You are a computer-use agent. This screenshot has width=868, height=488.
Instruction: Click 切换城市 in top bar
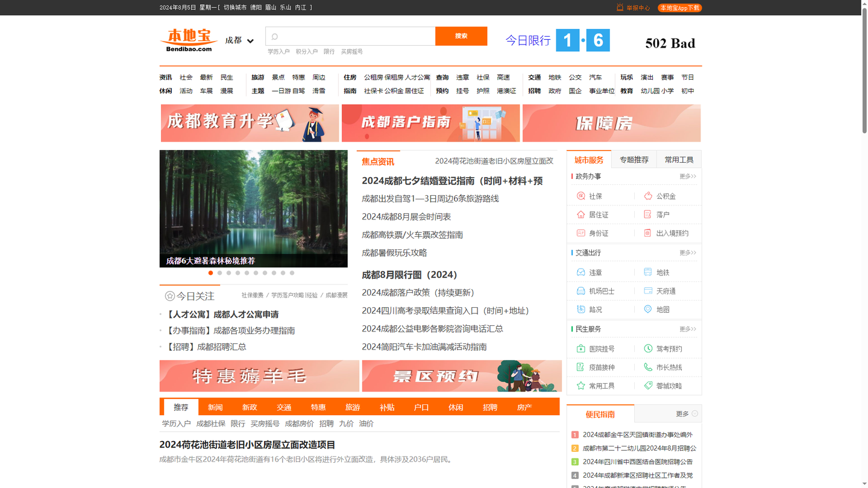(x=235, y=8)
